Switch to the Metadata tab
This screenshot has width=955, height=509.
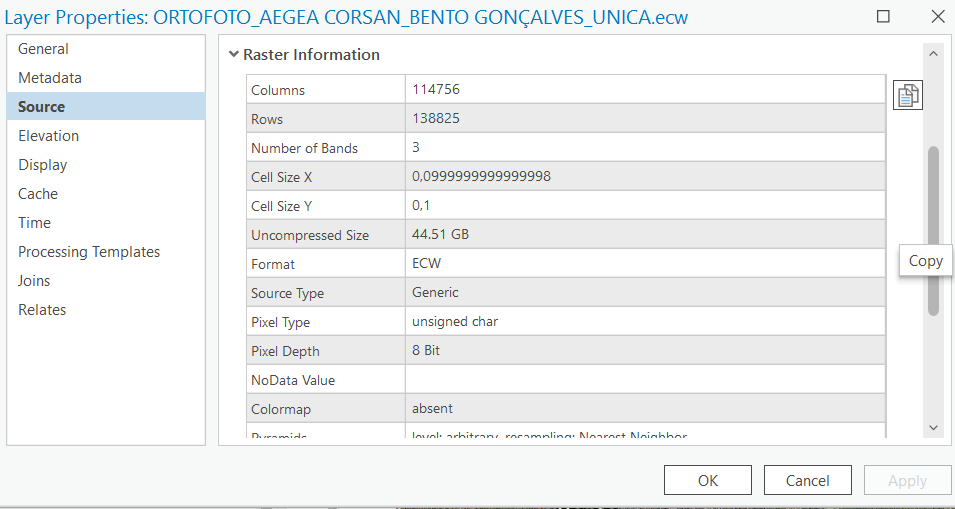click(50, 78)
